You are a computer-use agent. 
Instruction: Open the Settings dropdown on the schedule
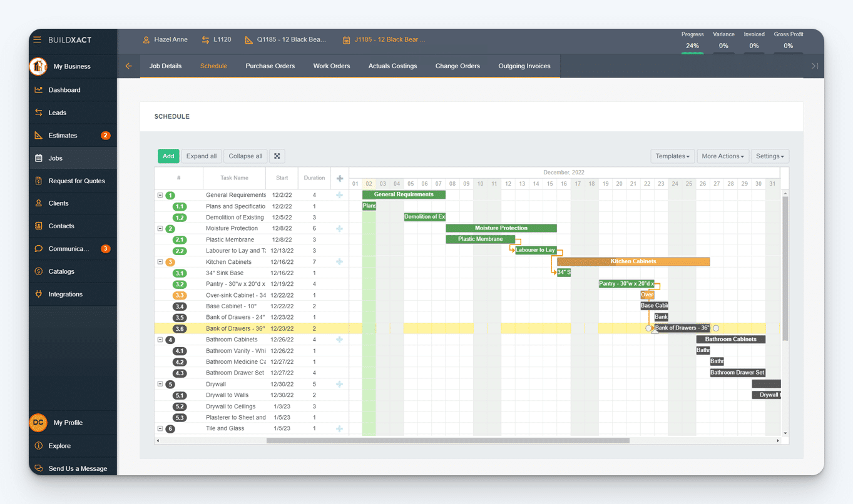click(x=770, y=156)
